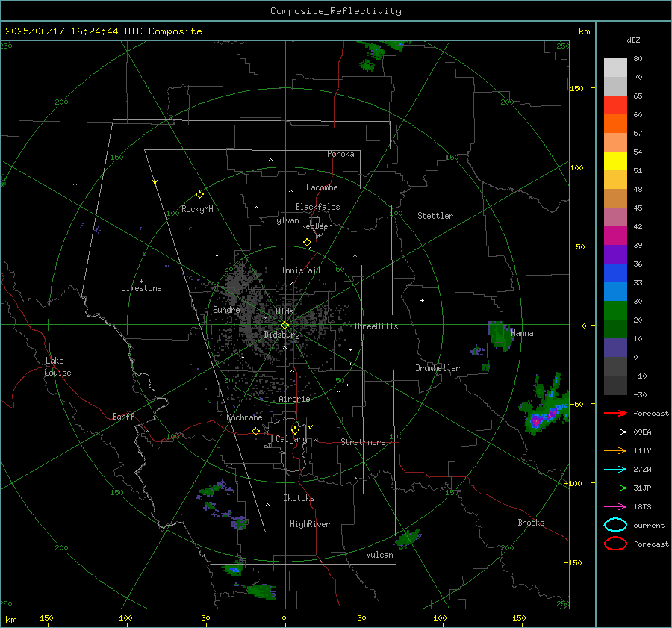Click the HighRiver label
The width and height of the screenshot is (672, 628).
pyautogui.click(x=310, y=524)
